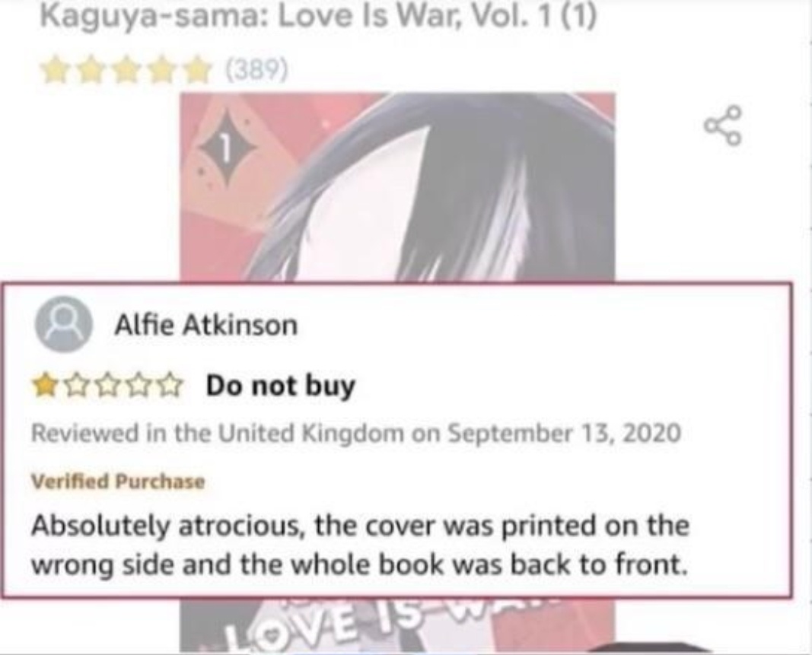This screenshot has width=812, height=655.
Task: Click the one-star review rating
Action: [108, 386]
